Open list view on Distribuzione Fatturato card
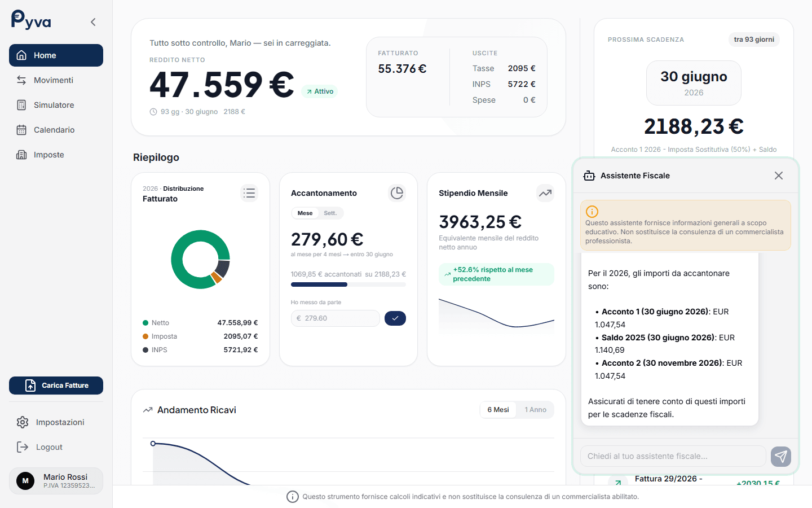This screenshot has height=508, width=812. click(249, 193)
